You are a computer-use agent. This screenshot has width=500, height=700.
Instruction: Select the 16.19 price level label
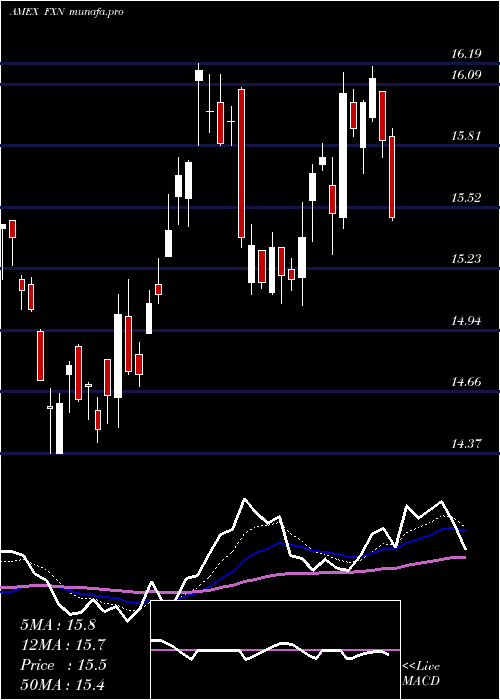[x=466, y=54]
